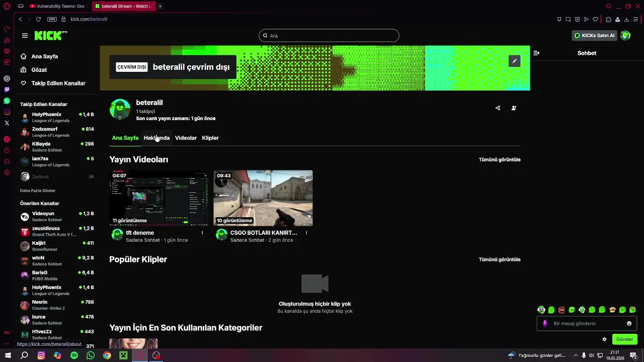Reload the page with the refresh icon
The height and width of the screenshot is (362, 644).
38,19
